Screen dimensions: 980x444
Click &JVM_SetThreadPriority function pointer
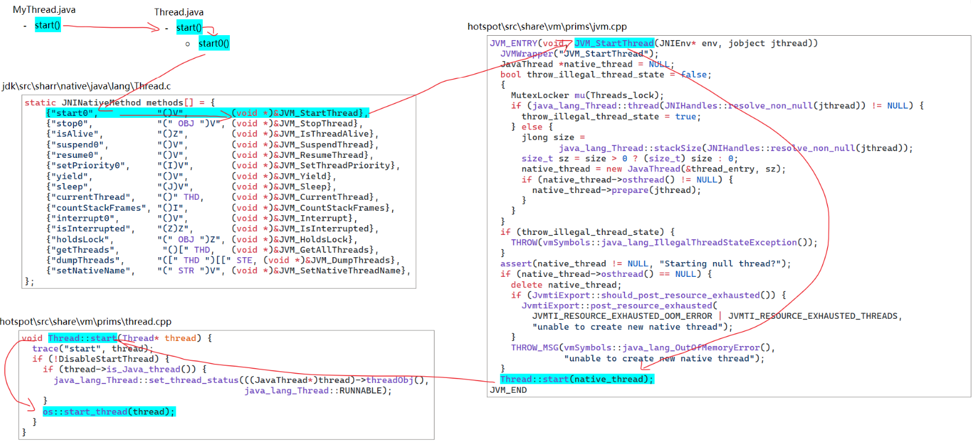pos(334,165)
